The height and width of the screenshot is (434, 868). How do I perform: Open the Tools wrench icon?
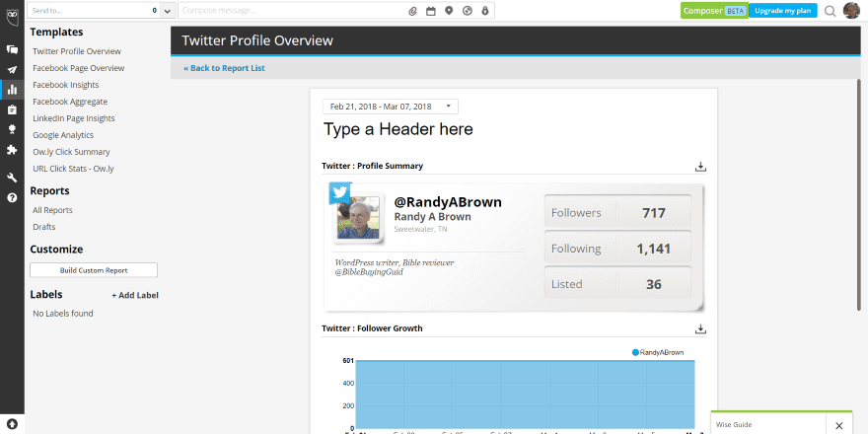12,178
